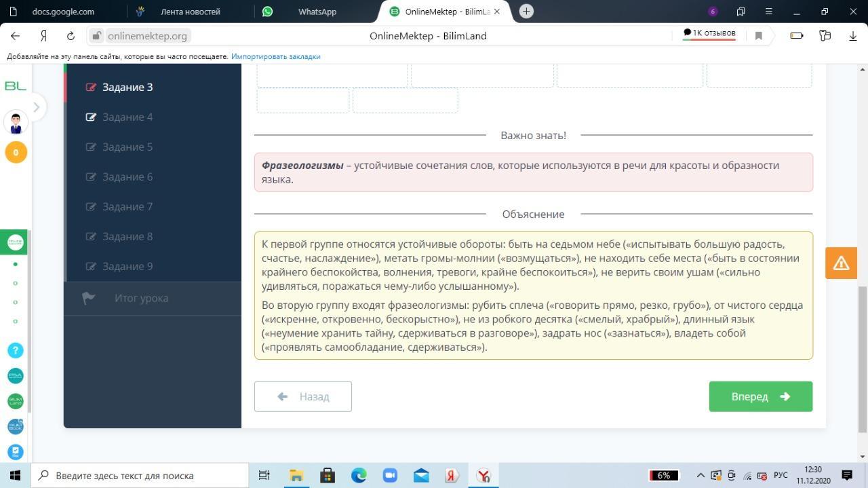Screen dimensions: 868x488
Task: Switch to the WhatsApp tab
Action: [317, 12]
